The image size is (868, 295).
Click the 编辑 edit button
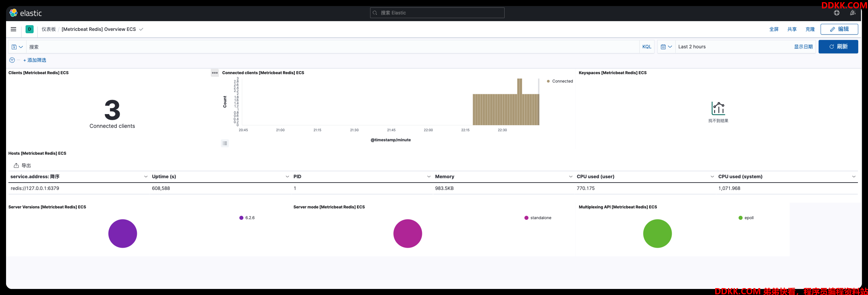(839, 29)
